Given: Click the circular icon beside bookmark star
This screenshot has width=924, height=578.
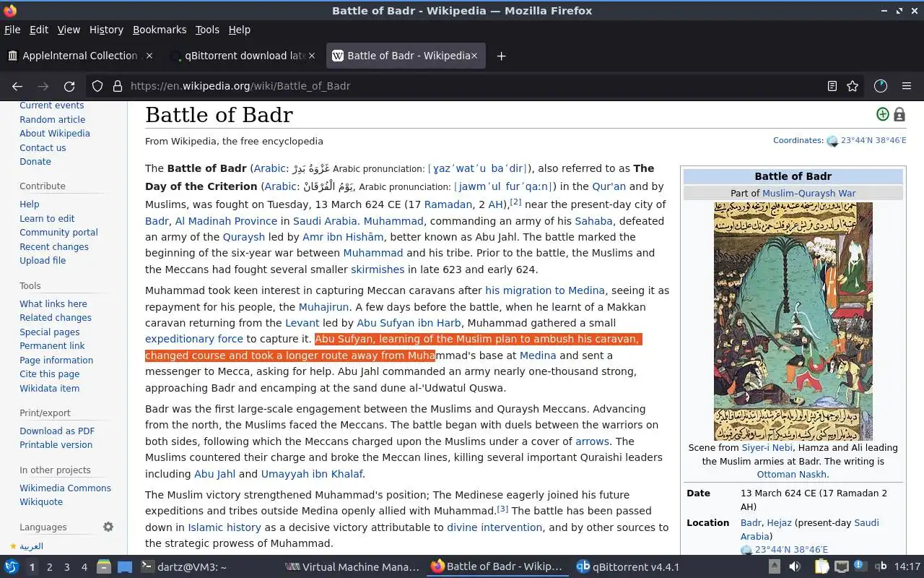Looking at the screenshot, I should click(880, 86).
